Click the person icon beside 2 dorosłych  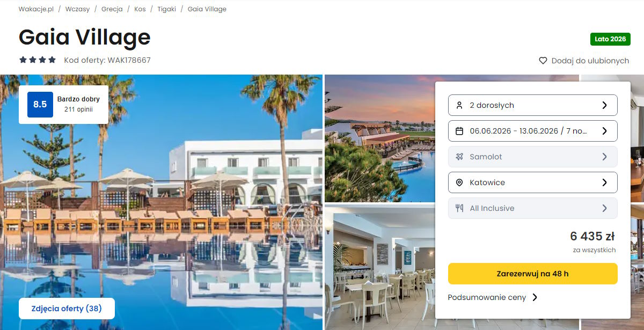[459, 105]
